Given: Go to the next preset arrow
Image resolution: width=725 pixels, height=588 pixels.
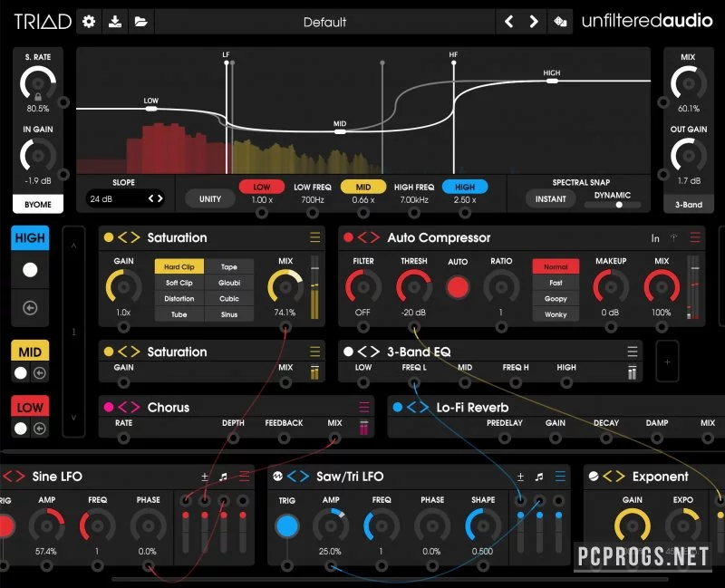Looking at the screenshot, I should point(534,21).
